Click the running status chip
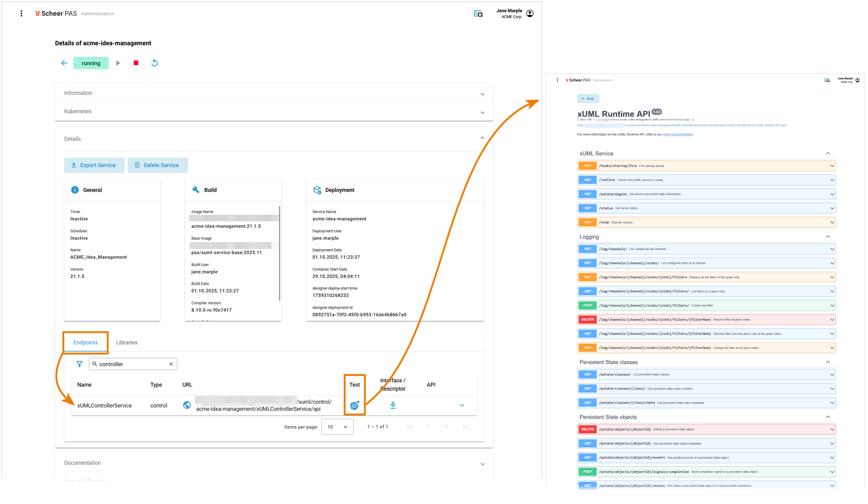Screen dimensions: 868x504 point(91,63)
